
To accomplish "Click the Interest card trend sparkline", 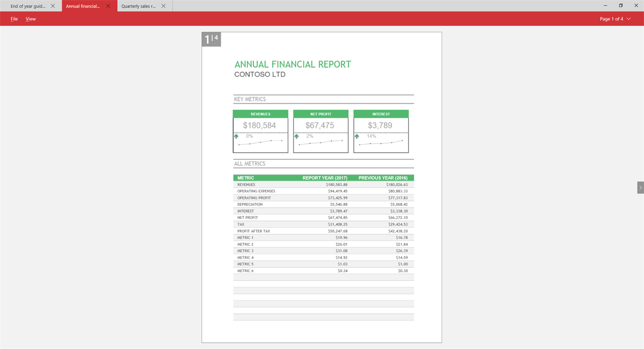I will (x=381, y=143).
